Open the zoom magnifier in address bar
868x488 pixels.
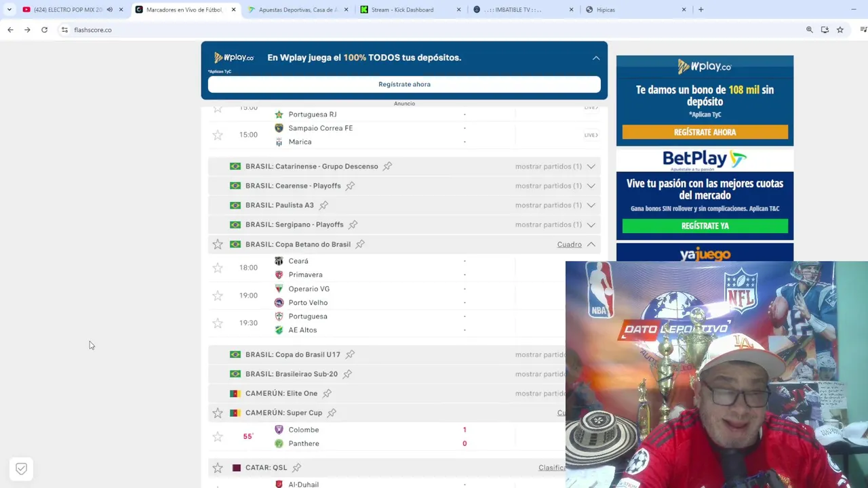pos(809,30)
